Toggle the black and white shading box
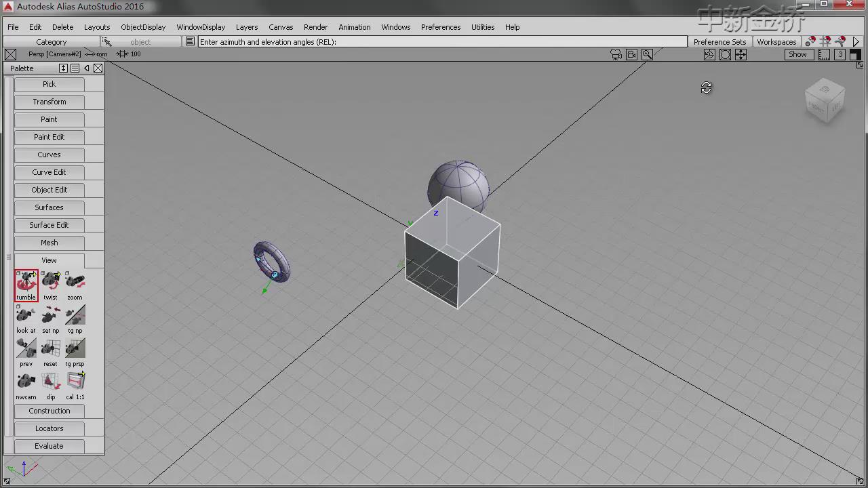The width and height of the screenshot is (868, 488). click(x=854, y=54)
